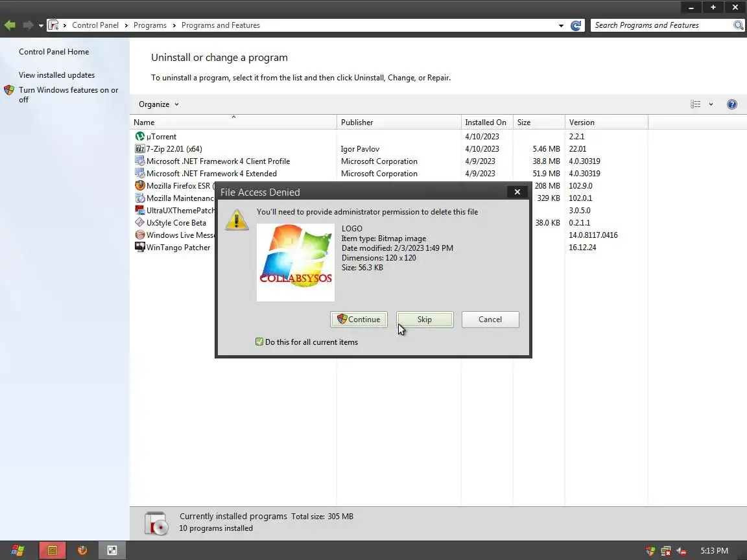Select UxStyle Core Beta entry
This screenshot has width=747, height=560.
click(x=176, y=223)
